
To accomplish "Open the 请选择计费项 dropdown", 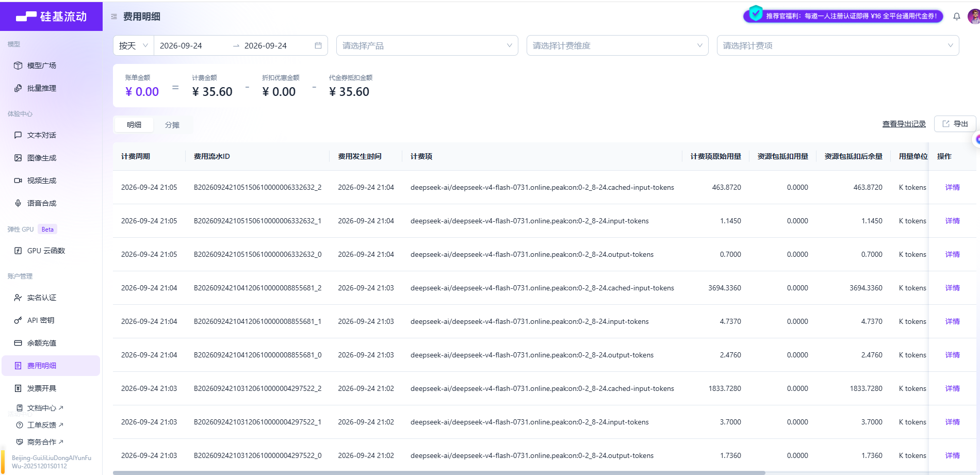I will click(838, 45).
